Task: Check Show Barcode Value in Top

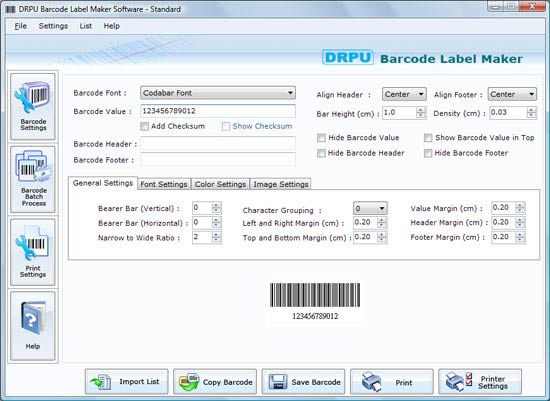Action: point(428,138)
